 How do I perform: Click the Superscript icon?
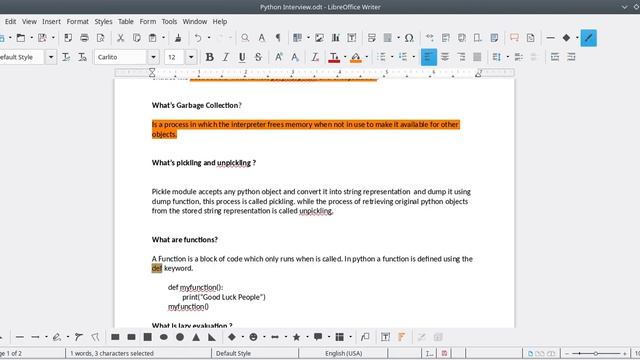(x=278, y=57)
